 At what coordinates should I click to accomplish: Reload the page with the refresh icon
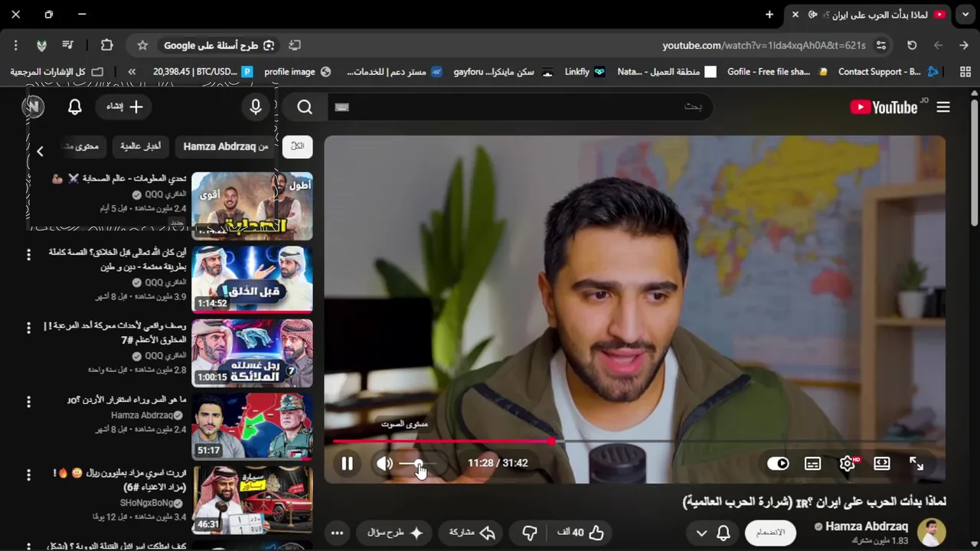coord(912,45)
